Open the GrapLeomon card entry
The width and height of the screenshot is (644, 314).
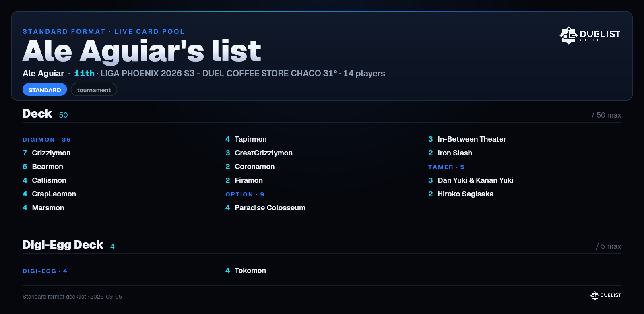[x=49, y=194]
